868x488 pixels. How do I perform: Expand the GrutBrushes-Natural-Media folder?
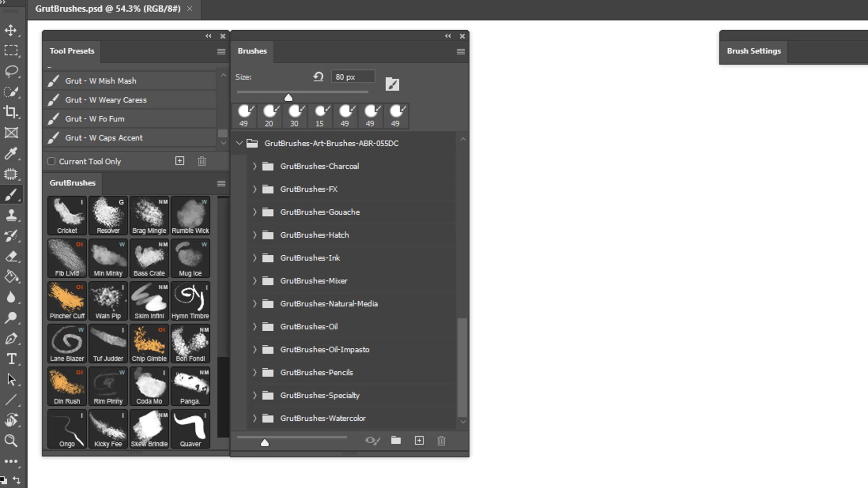click(255, 304)
